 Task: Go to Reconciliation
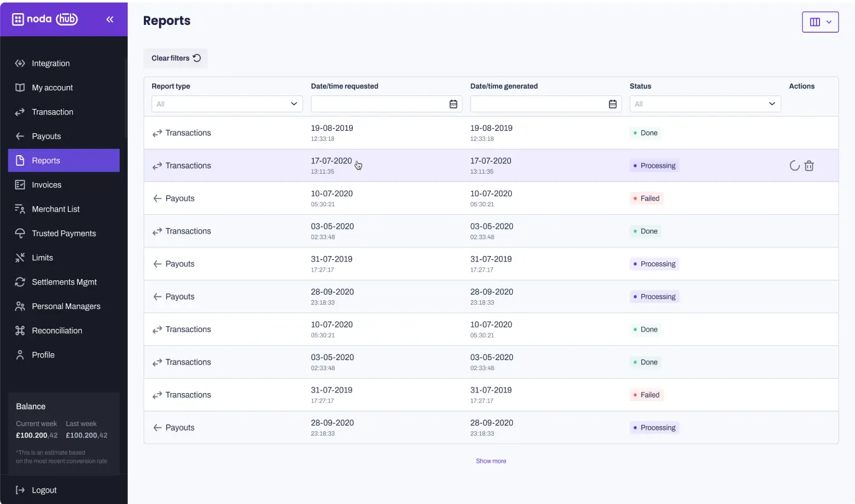click(x=64, y=330)
